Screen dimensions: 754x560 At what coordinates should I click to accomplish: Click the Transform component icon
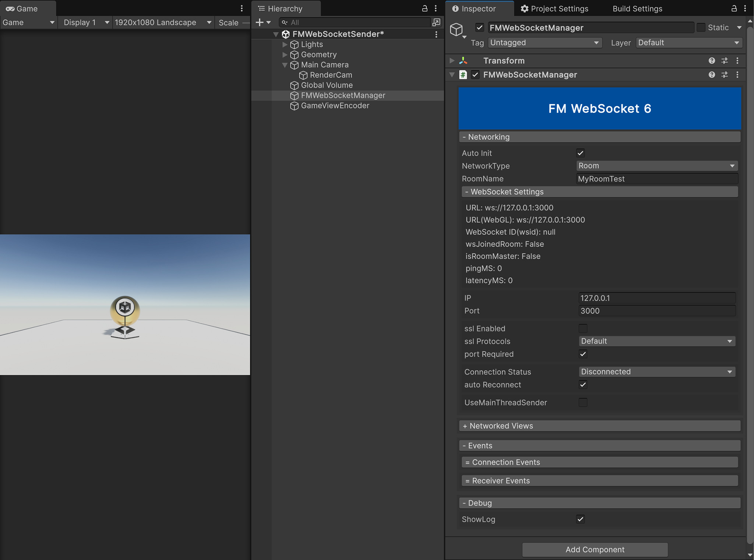(464, 60)
